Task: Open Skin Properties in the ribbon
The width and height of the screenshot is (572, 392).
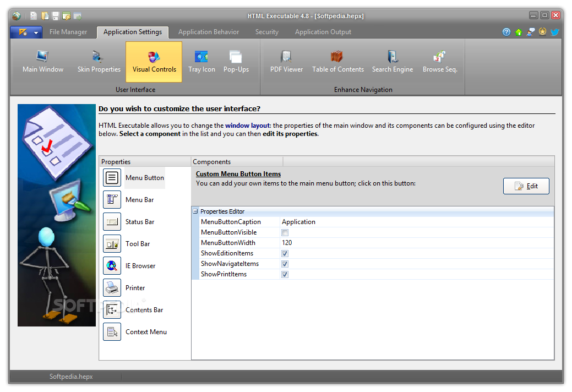Action: tap(99, 62)
